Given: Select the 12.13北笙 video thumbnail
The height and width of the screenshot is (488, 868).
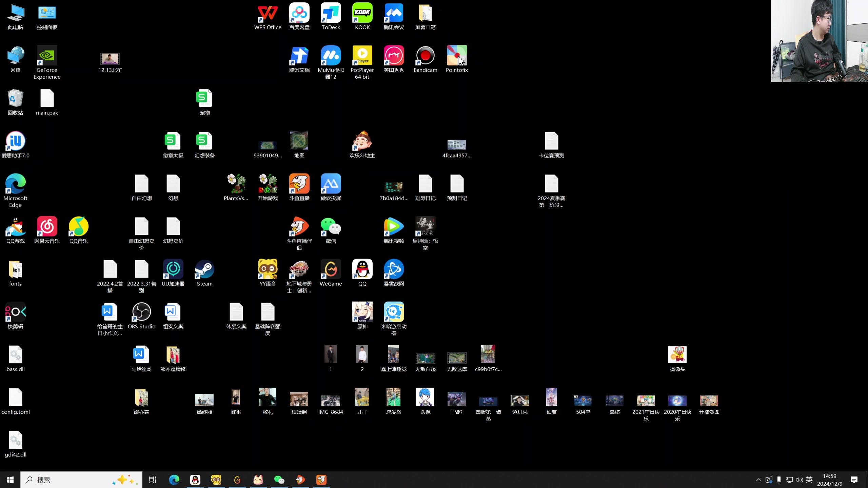Looking at the screenshot, I should (110, 63).
